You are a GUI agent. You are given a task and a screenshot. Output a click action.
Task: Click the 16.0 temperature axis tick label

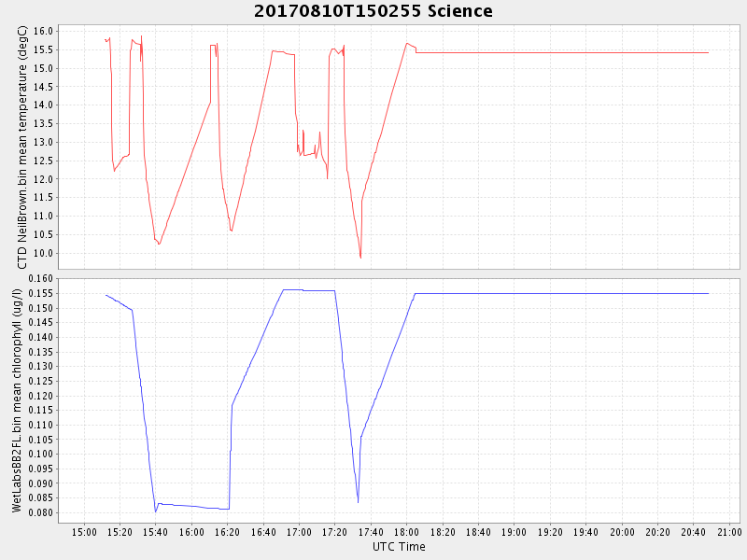click(45, 31)
